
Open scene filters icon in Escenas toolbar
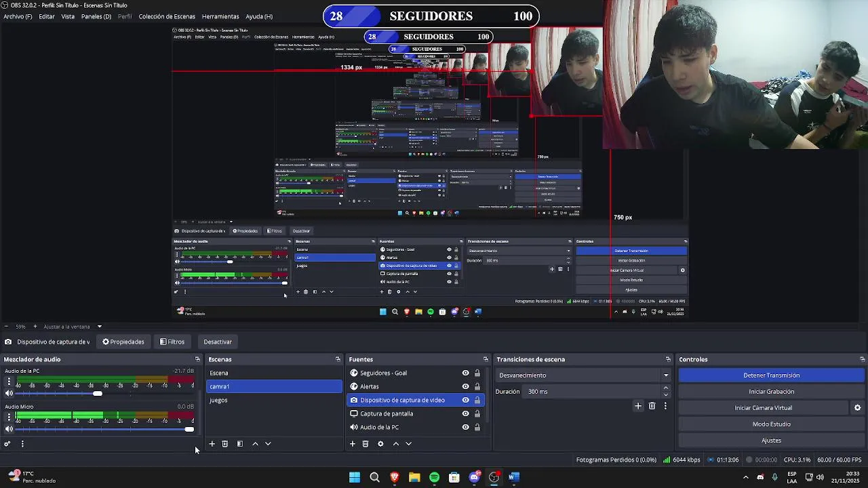(x=239, y=444)
